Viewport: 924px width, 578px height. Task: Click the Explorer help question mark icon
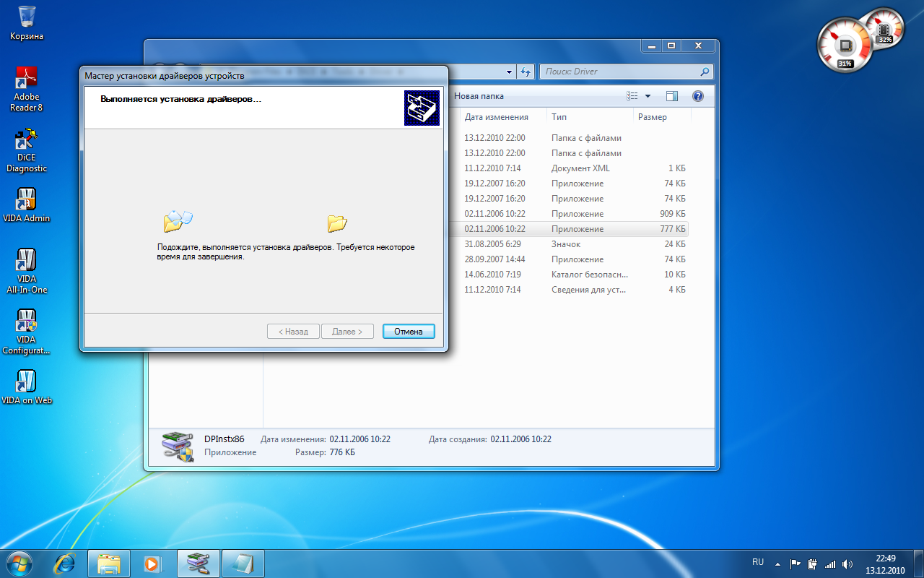coord(698,96)
